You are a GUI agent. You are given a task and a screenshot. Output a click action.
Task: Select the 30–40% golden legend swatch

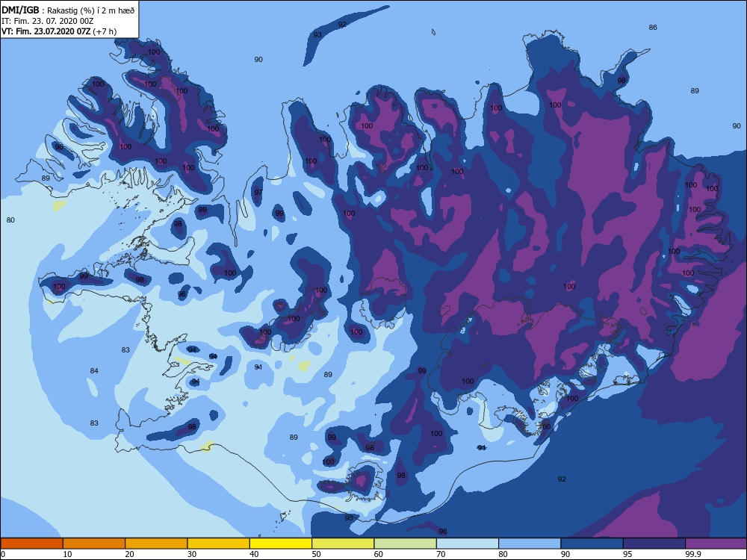click(x=219, y=544)
